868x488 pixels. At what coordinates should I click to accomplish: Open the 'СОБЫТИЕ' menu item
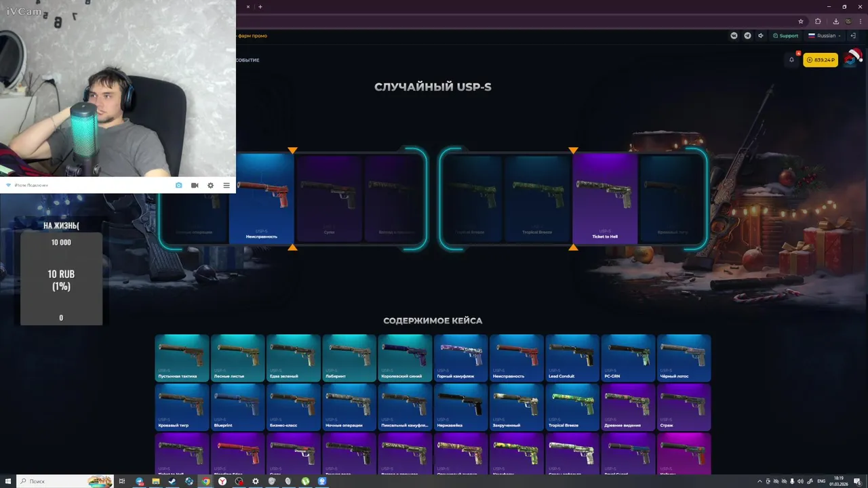tap(248, 60)
